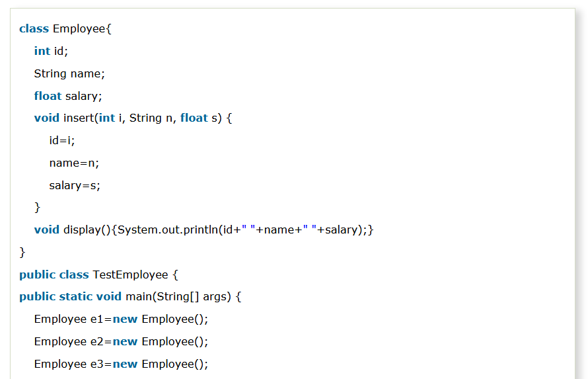This screenshot has height=379, width=588.
Task: Click the 'String name;' field line
Action: (69, 73)
